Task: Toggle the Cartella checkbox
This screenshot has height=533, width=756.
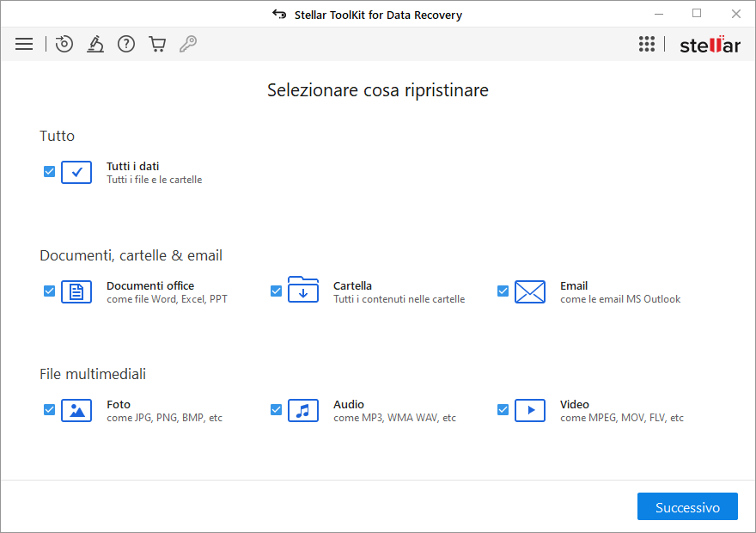Action: (x=276, y=291)
